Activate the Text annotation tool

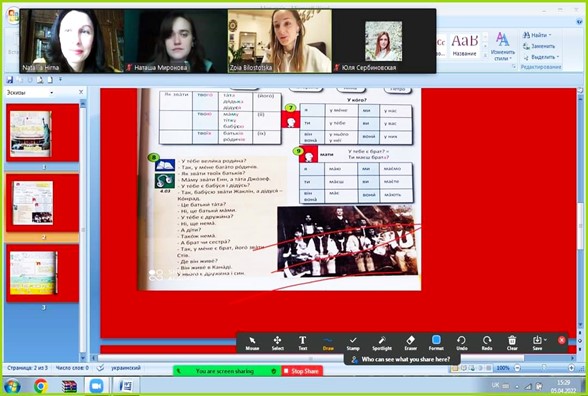303,343
